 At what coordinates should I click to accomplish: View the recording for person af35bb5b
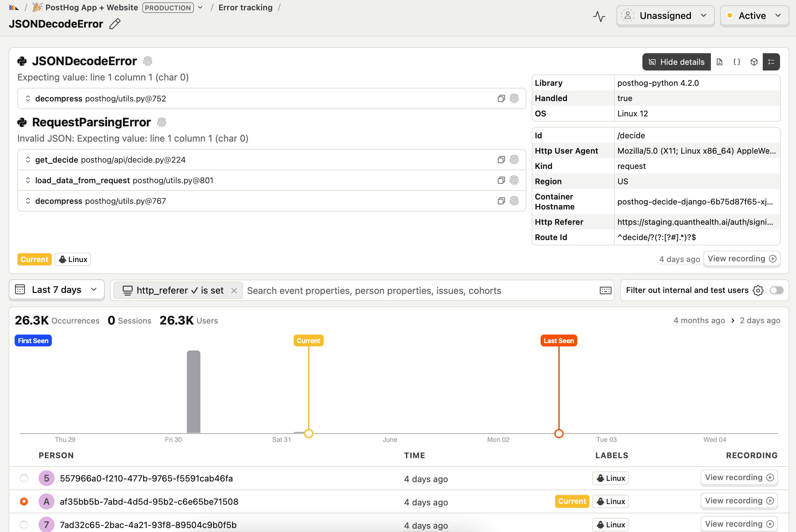pyautogui.click(x=739, y=501)
